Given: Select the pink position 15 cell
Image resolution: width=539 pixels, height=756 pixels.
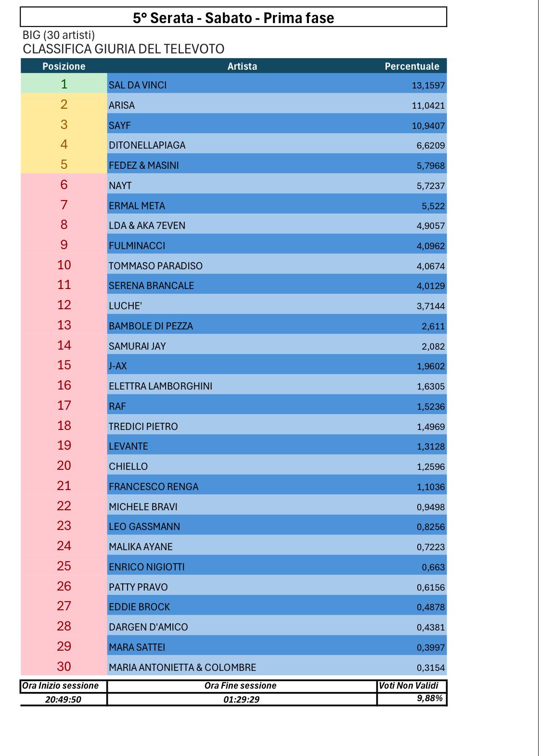Looking at the screenshot, I should [64, 365].
